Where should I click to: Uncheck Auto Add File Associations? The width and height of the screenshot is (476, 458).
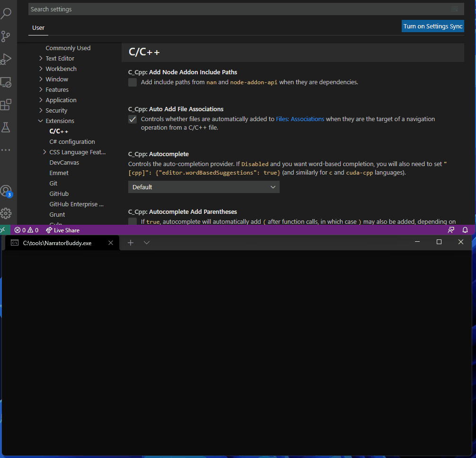[x=132, y=119]
